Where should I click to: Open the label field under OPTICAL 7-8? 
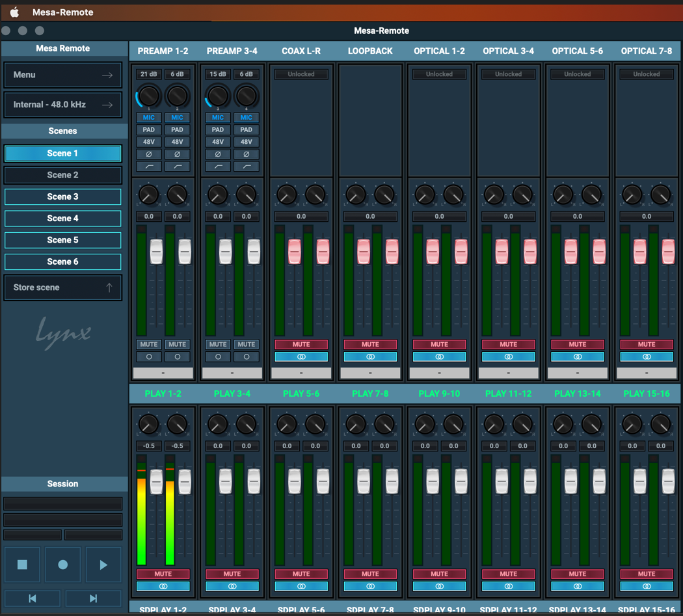(x=647, y=373)
